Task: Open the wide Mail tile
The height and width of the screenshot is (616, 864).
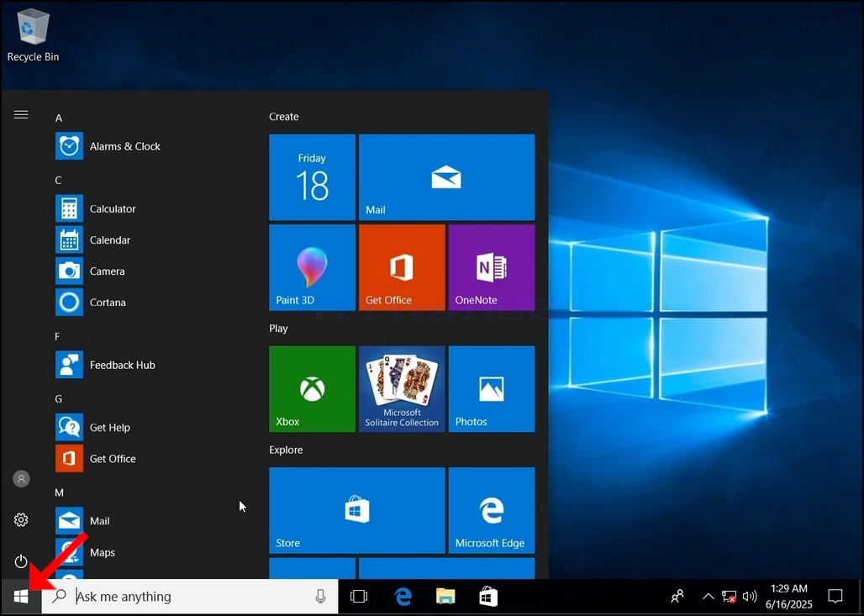Action: coord(446,176)
